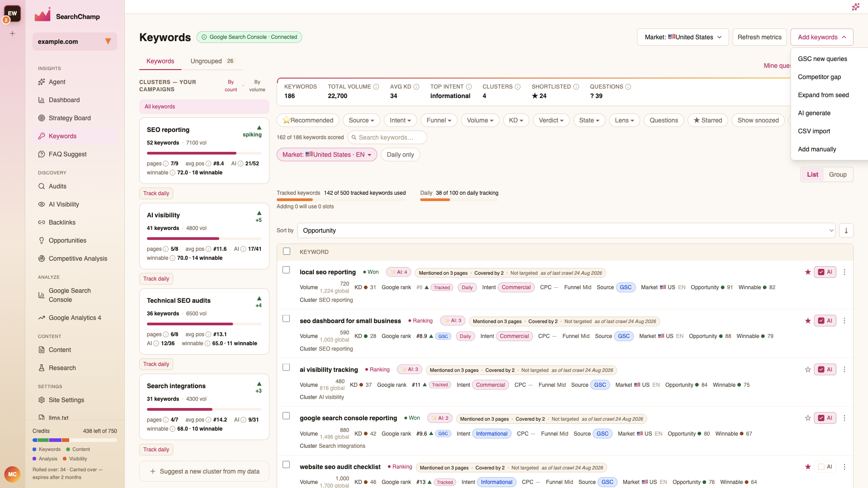Open MC user avatar

12,474
